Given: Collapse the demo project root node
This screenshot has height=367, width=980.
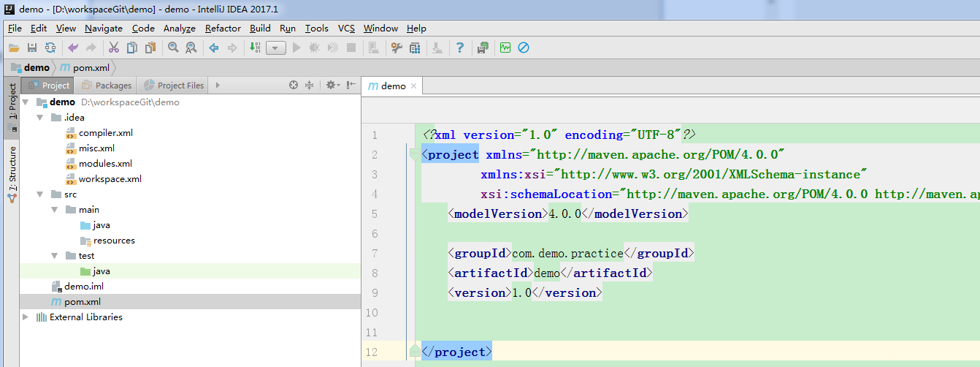Looking at the screenshot, I should click(x=26, y=102).
